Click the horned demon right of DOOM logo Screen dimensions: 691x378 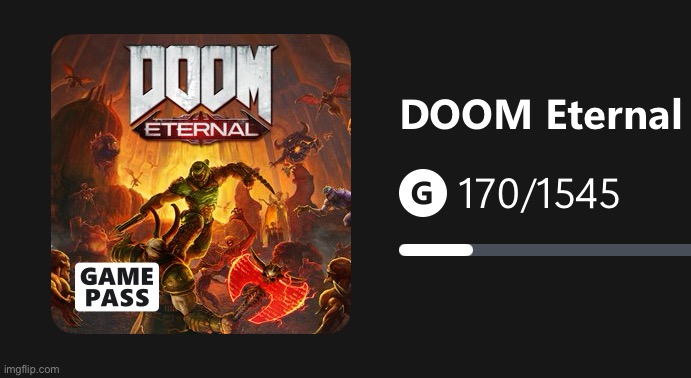pyautogui.click(x=297, y=145)
